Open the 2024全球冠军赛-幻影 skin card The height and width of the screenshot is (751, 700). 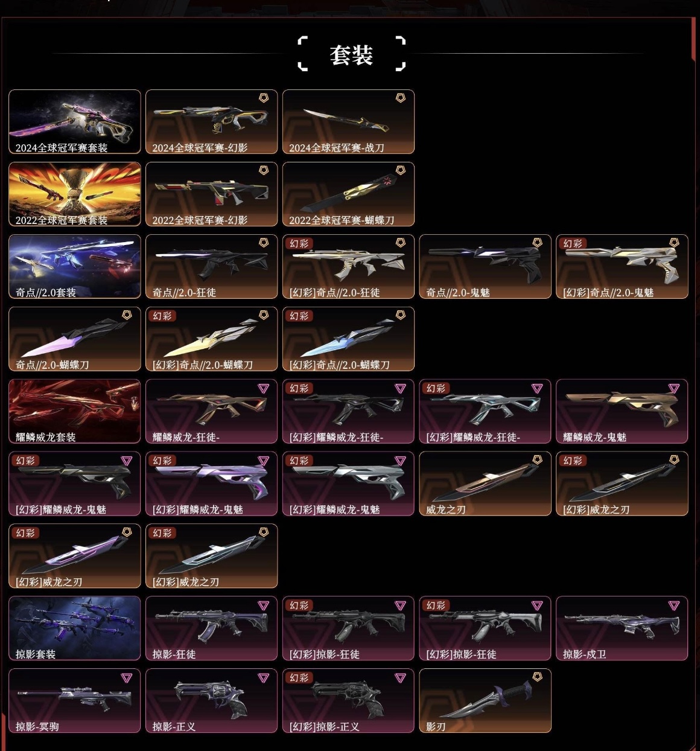tap(212, 122)
